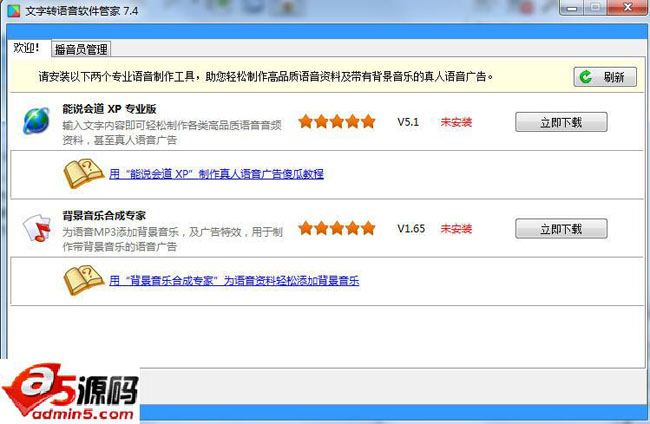Click the 文字转语音软件管家 7.4 window title
Screen dimensions: 650x424
coord(81,11)
